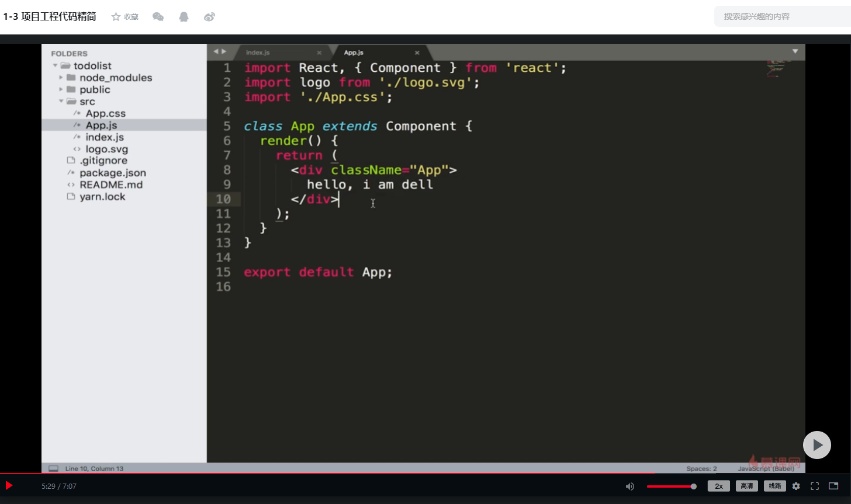Adjust the red volume slider
This screenshot has height=504, width=851.
[x=672, y=486]
